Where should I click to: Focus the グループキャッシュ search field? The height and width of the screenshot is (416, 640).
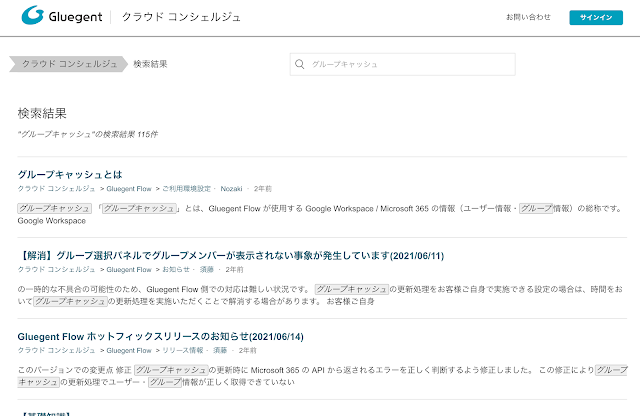pos(402,64)
